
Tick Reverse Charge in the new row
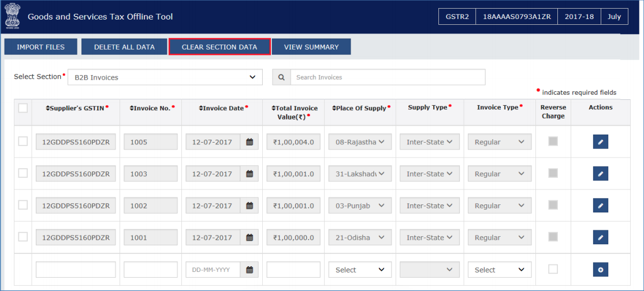pyautogui.click(x=553, y=269)
